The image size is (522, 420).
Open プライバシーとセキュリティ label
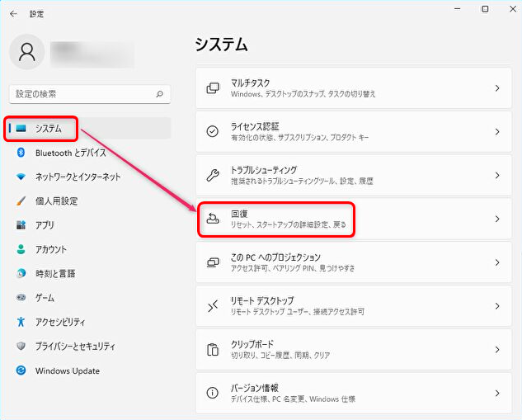pyautogui.click(x=75, y=347)
